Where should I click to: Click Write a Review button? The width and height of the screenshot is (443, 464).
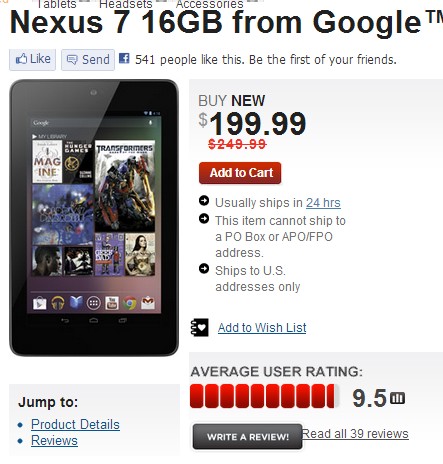coord(248,437)
